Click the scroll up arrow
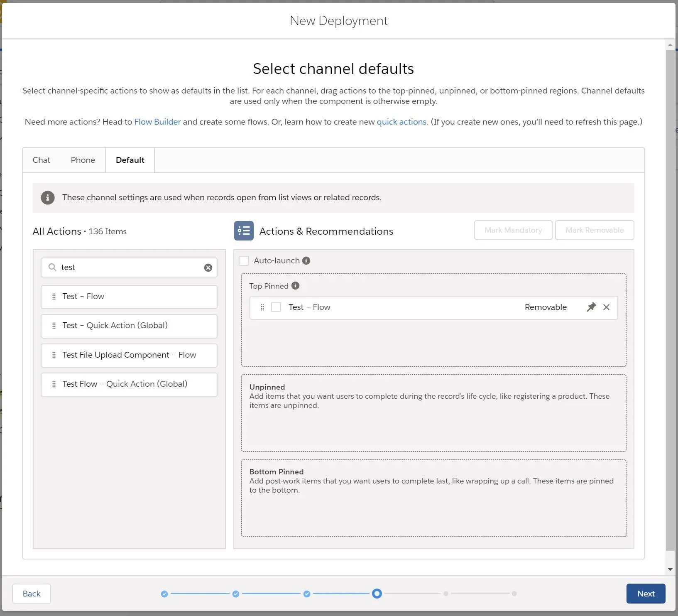Viewport: 678px width, 616px height. [x=670, y=44]
